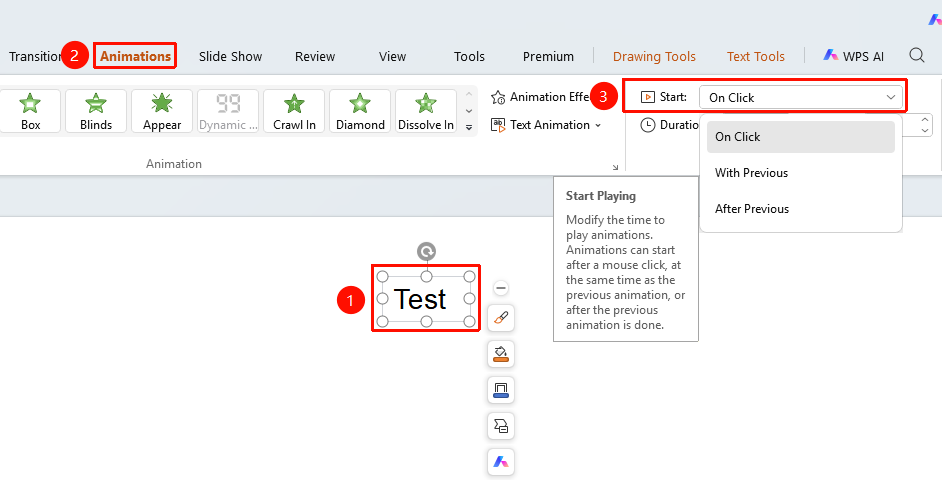Click the Start play icon
The height and width of the screenshot is (498, 942).
(648, 97)
